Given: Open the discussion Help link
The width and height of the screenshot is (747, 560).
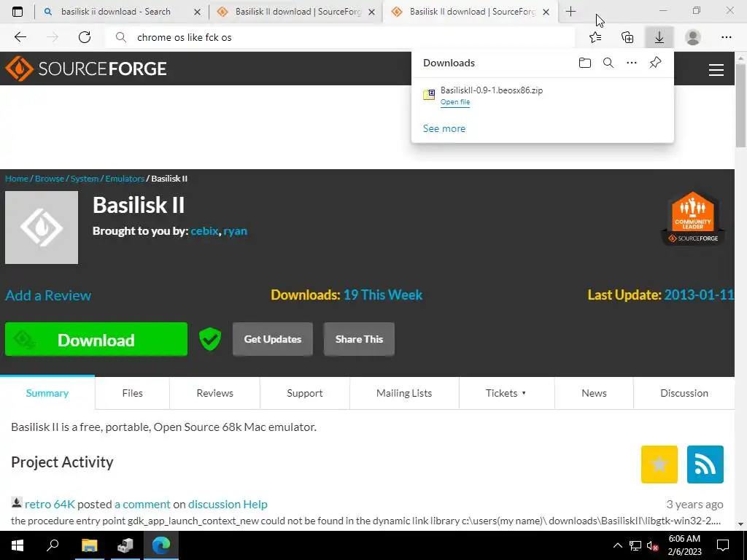Looking at the screenshot, I should point(228,505).
